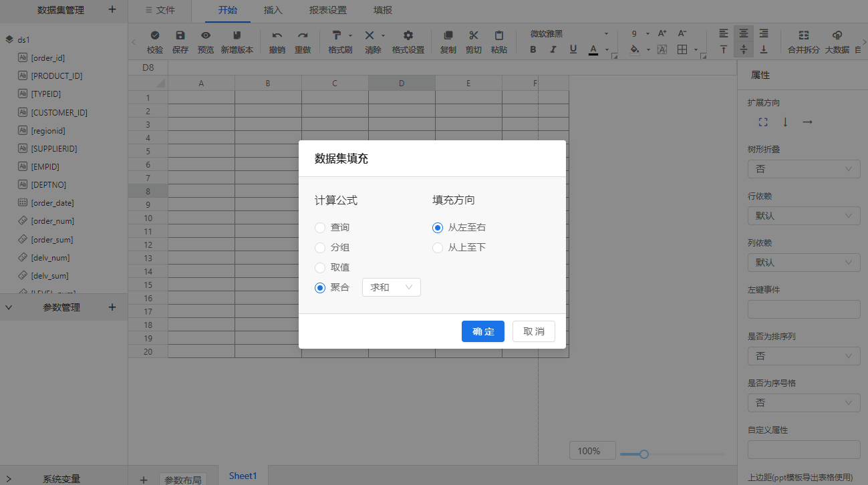Select no-expansion dashed square icon
The height and width of the screenshot is (485, 868).
(763, 122)
